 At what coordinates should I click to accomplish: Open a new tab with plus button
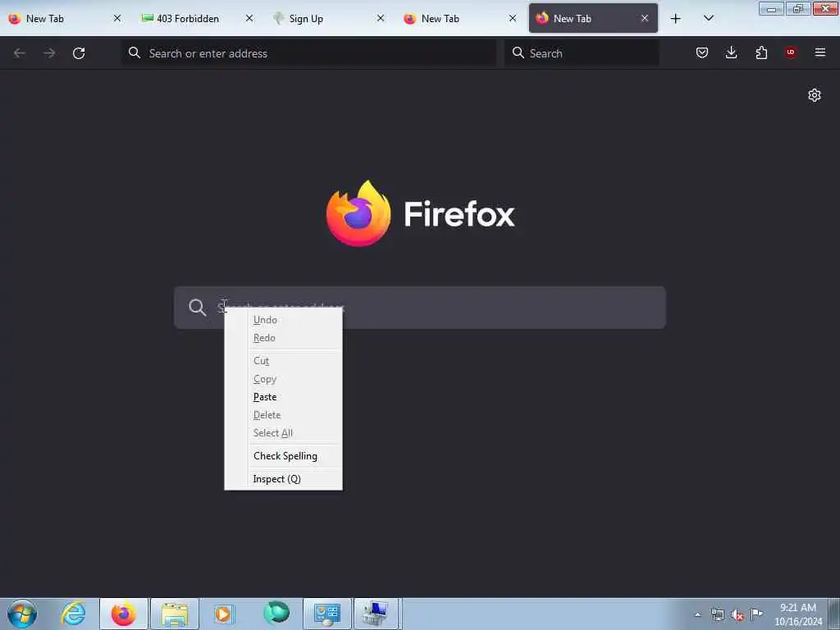[676, 19]
